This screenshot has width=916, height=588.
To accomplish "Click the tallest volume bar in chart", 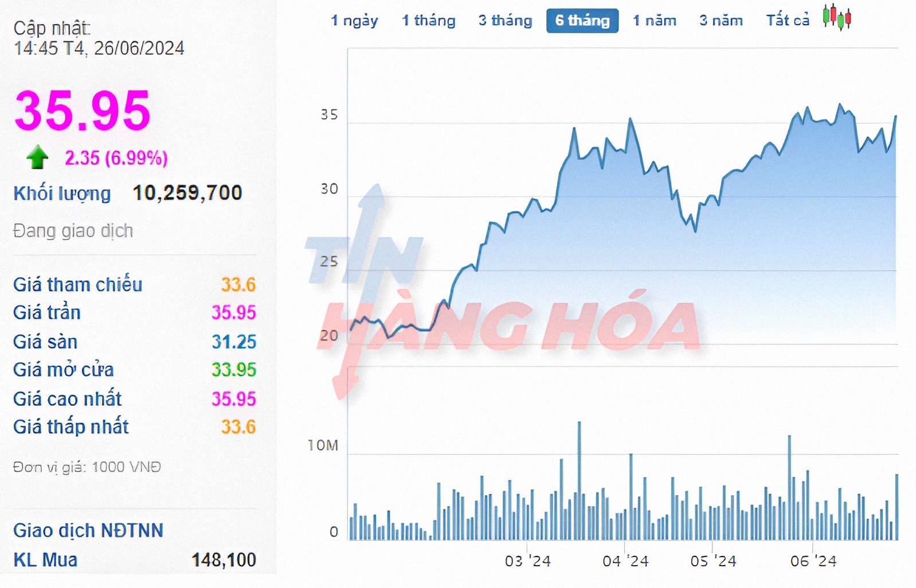I will point(579,480).
